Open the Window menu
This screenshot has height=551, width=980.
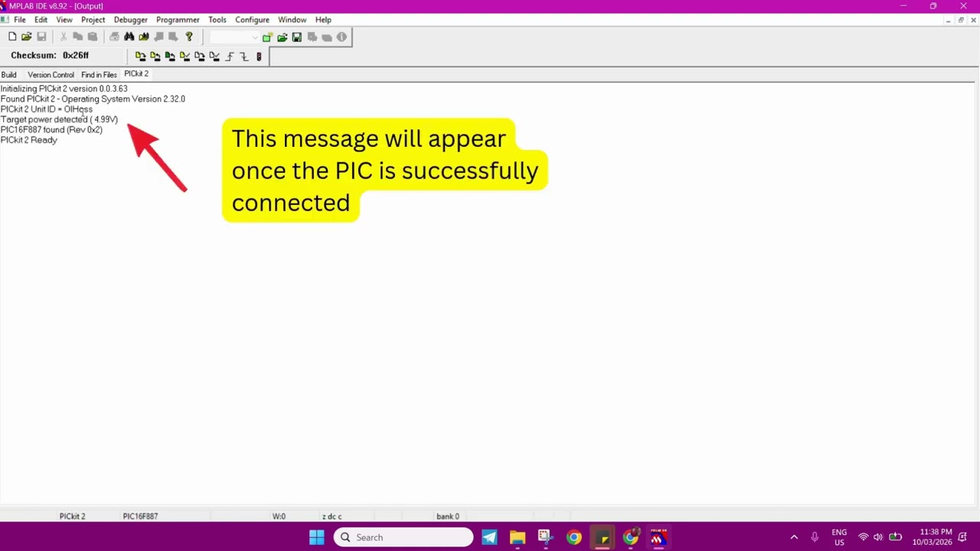(x=292, y=20)
